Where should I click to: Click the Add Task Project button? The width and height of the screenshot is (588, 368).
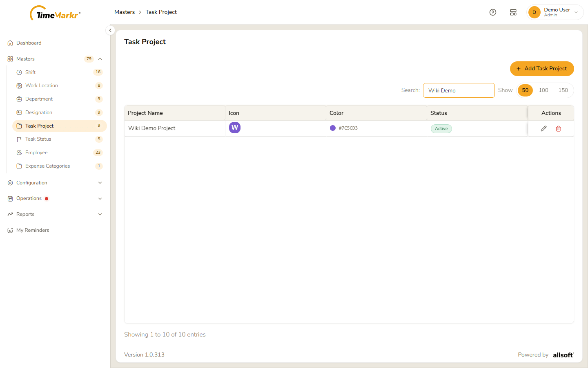(542, 69)
